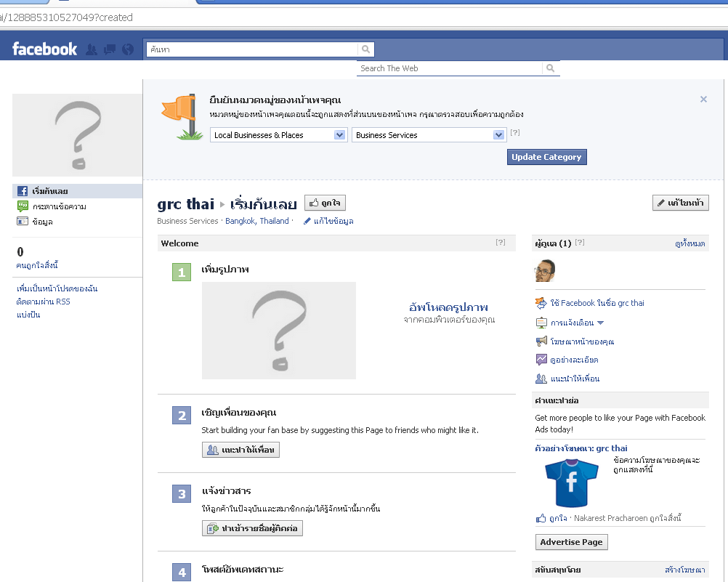Click the ถูกใจ like button beside page title
Screen dimensions: 728x582
point(325,203)
